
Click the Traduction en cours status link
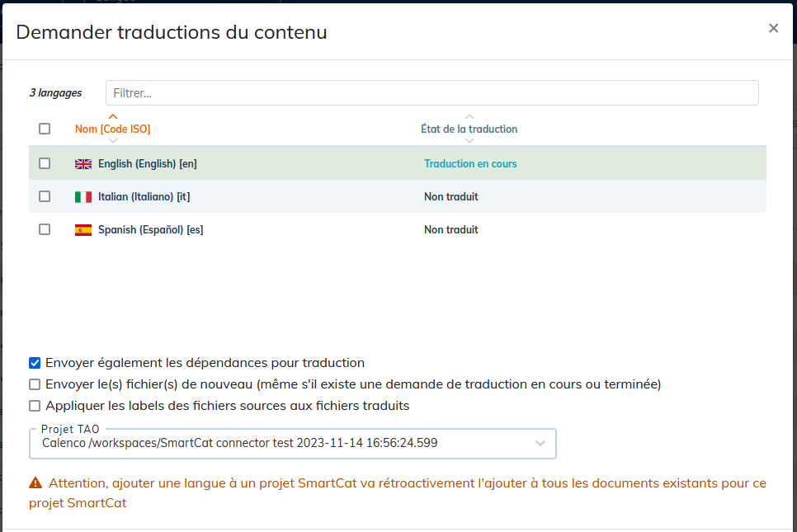(x=470, y=163)
